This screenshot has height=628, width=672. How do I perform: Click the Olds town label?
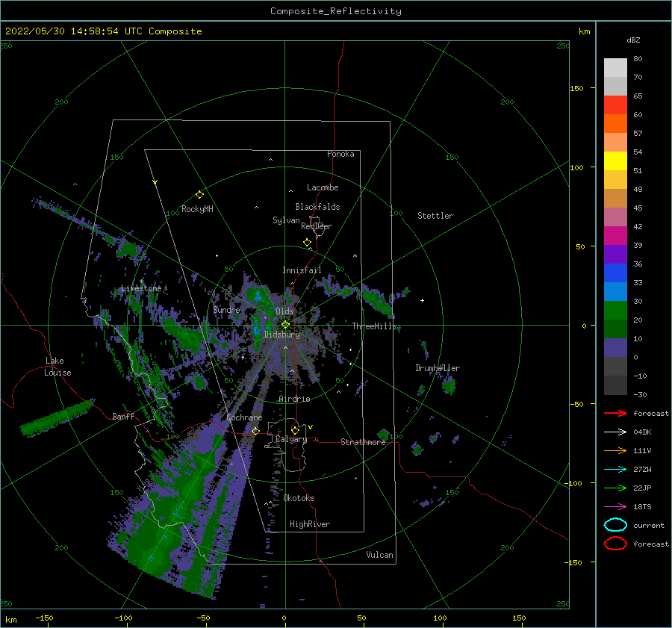[284, 311]
